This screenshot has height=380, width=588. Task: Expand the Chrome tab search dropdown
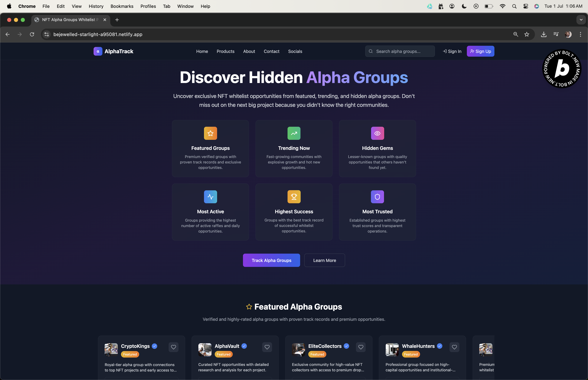[x=581, y=20]
